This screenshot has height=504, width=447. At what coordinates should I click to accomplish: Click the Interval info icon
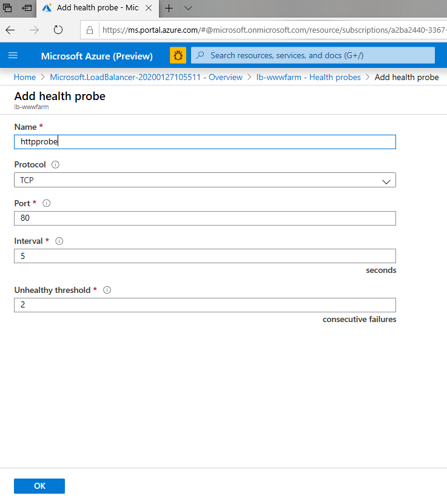59,241
